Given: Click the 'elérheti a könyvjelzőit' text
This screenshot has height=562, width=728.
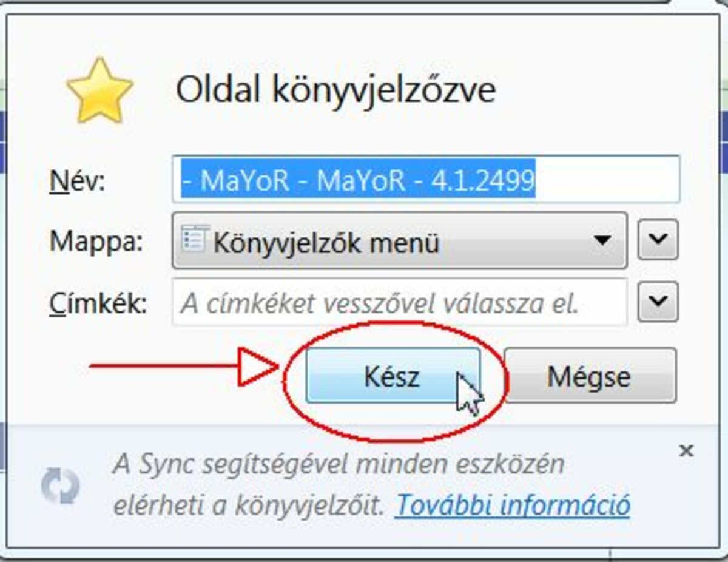Looking at the screenshot, I should coord(249,505).
